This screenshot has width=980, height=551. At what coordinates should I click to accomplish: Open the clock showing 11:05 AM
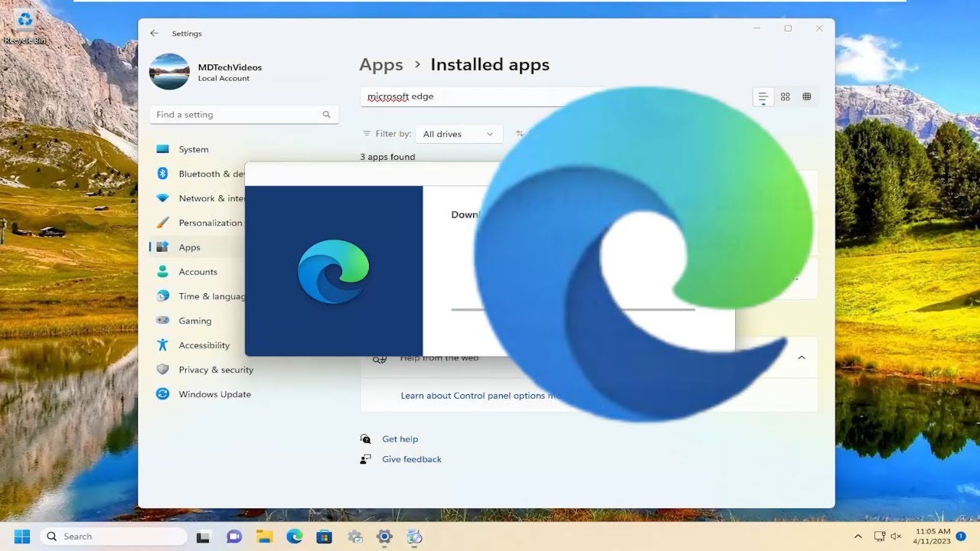931,536
